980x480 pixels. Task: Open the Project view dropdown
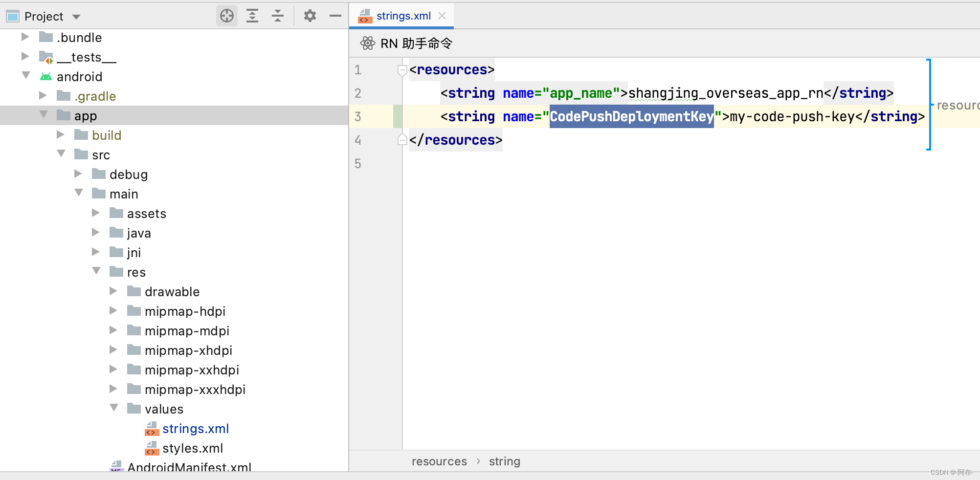pyautogui.click(x=76, y=16)
